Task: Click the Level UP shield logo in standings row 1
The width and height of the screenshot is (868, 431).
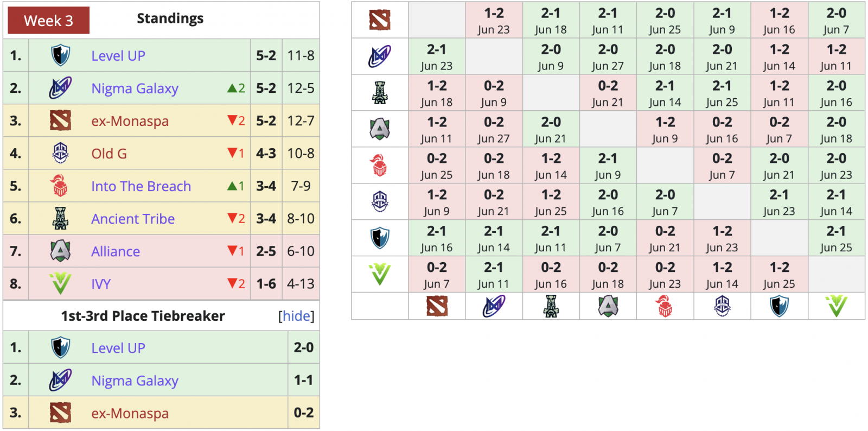Action: click(60, 55)
